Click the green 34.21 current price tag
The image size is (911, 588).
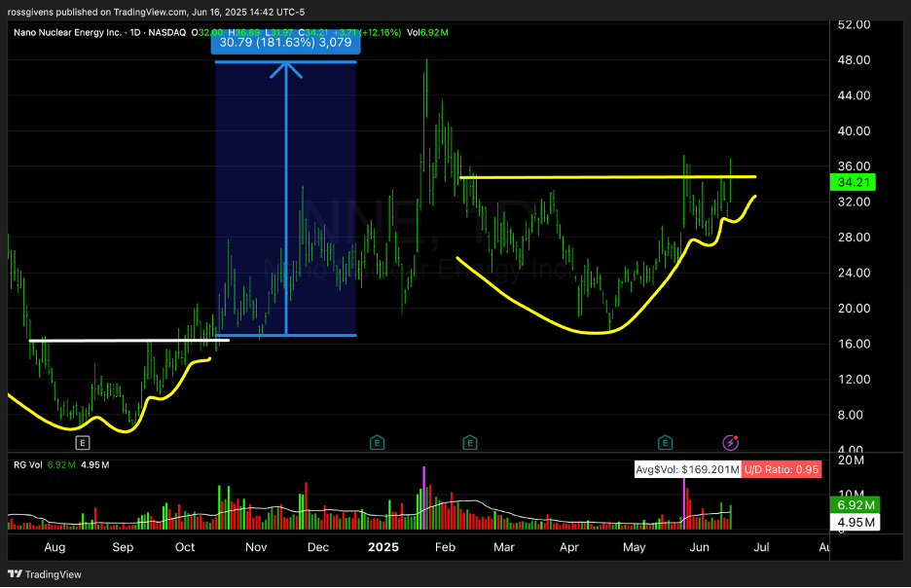pyautogui.click(x=853, y=182)
